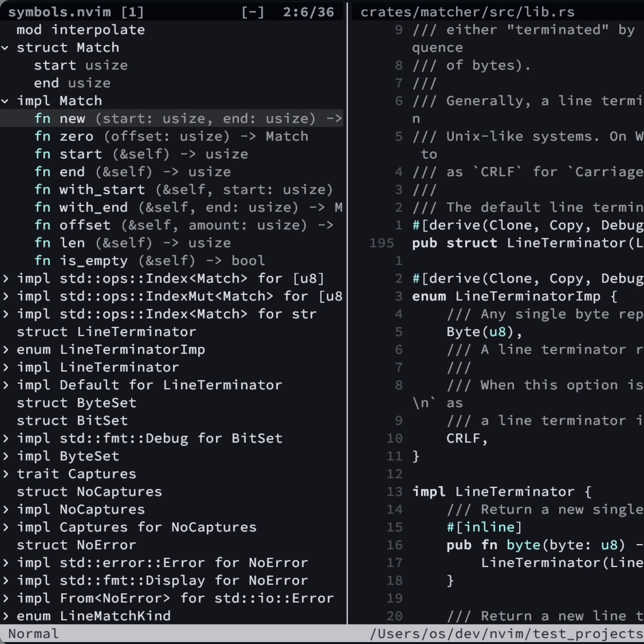The height and width of the screenshot is (644, 644).
Task: Expand impl Captures for NoCaptures
Action: 5,527
